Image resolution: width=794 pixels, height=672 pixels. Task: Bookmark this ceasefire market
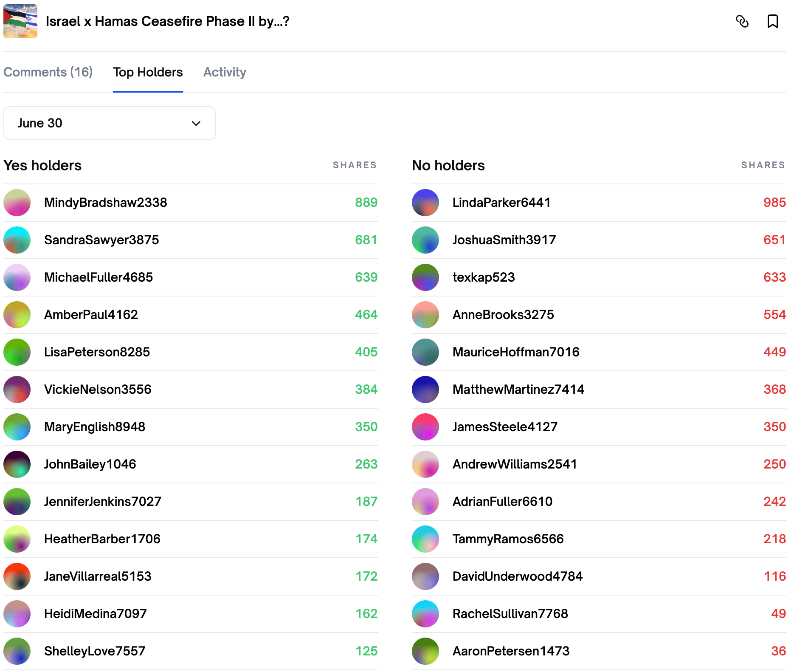[772, 21]
